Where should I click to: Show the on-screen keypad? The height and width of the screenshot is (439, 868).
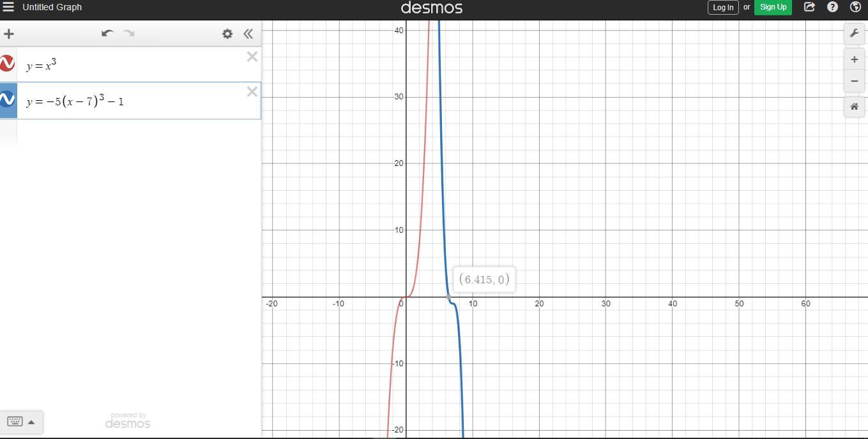tap(15, 422)
